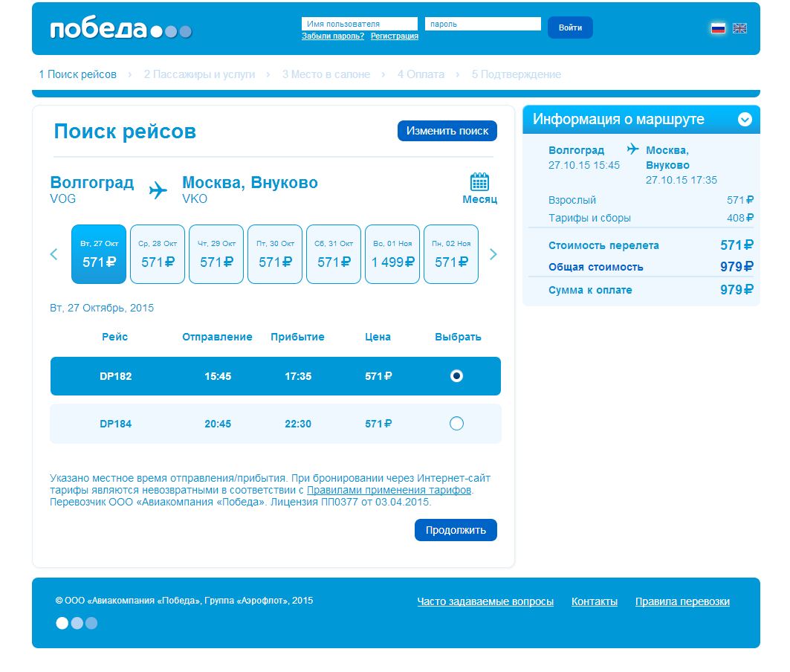Choose the Вс, 01 Ноя date tab
The width and height of the screenshot is (790, 672).
coord(392,254)
